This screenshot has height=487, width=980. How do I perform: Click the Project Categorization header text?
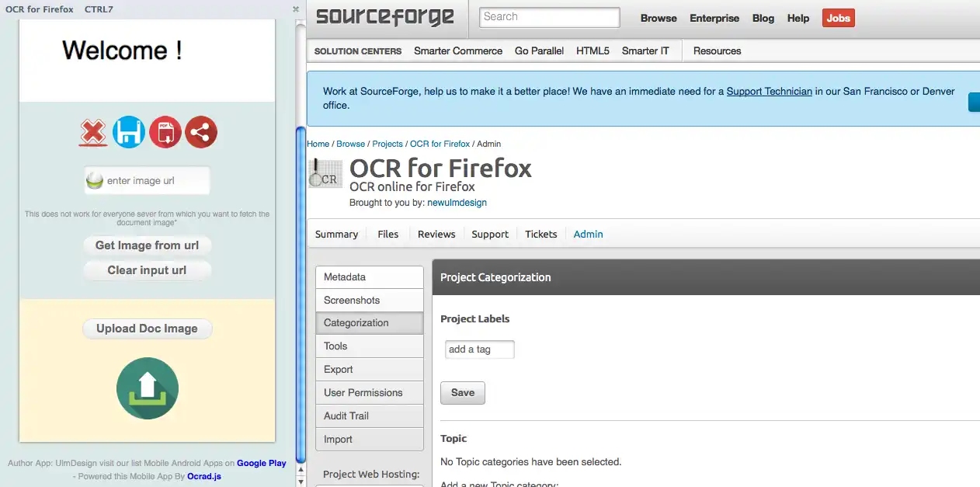[495, 277]
